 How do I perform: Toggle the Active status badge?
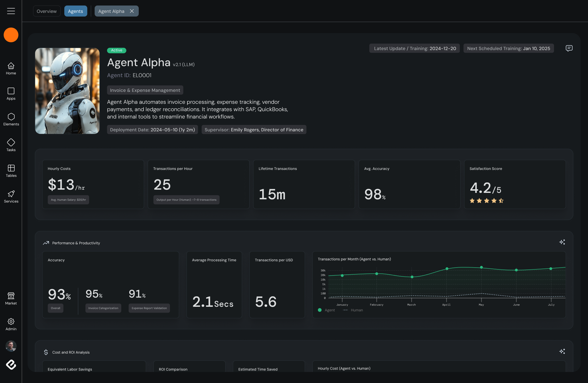(117, 50)
